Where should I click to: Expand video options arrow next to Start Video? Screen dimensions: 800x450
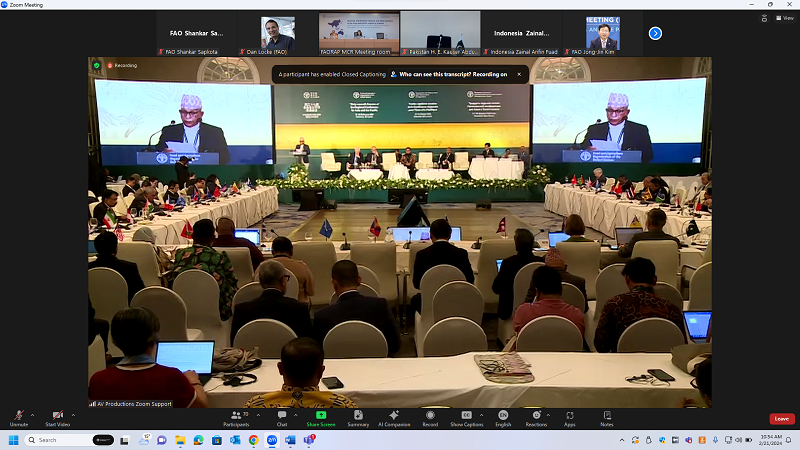coord(74,413)
